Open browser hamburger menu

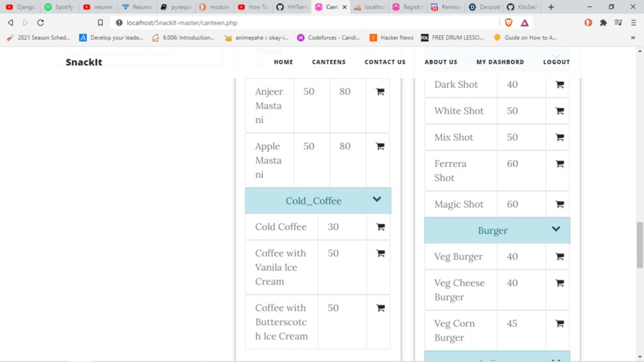(634, 22)
